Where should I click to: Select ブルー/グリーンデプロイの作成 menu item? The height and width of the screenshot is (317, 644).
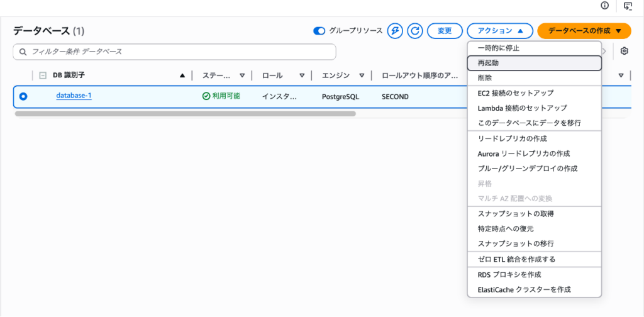point(535,169)
